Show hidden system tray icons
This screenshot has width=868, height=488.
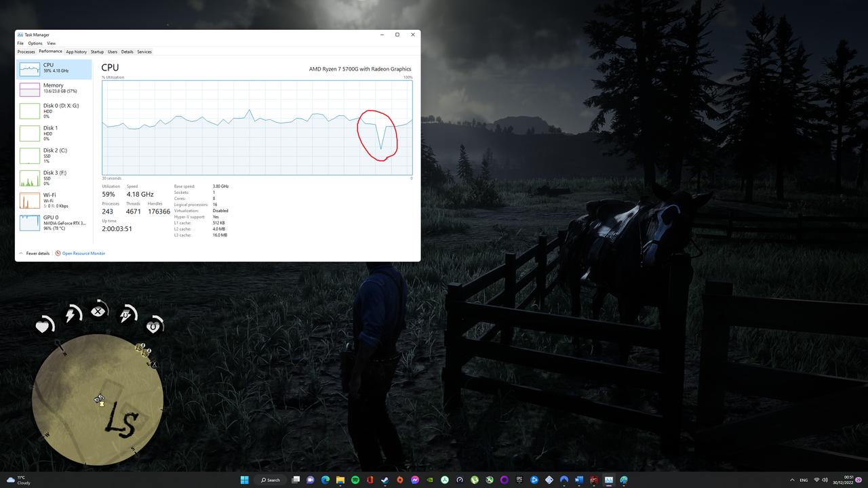792,480
